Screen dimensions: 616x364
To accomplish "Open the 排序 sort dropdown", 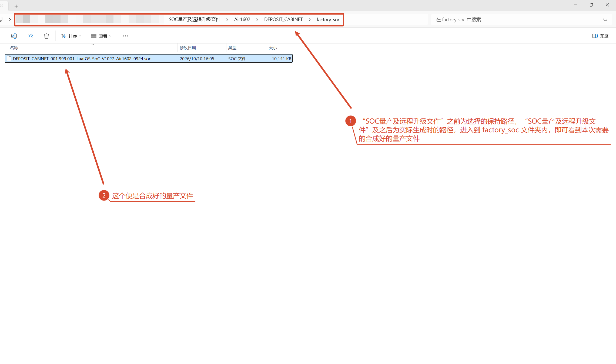I will [71, 36].
